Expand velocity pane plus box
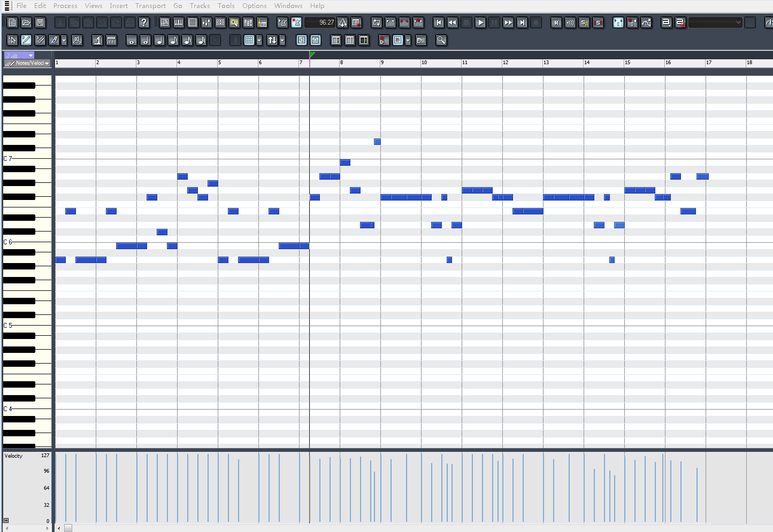Screen dimensions: 773x532 pos(6,520)
